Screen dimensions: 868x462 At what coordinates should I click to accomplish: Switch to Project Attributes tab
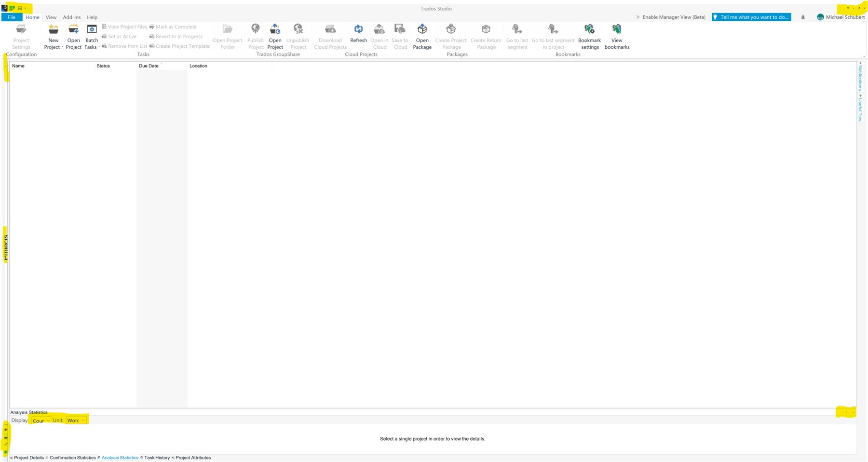(191, 458)
